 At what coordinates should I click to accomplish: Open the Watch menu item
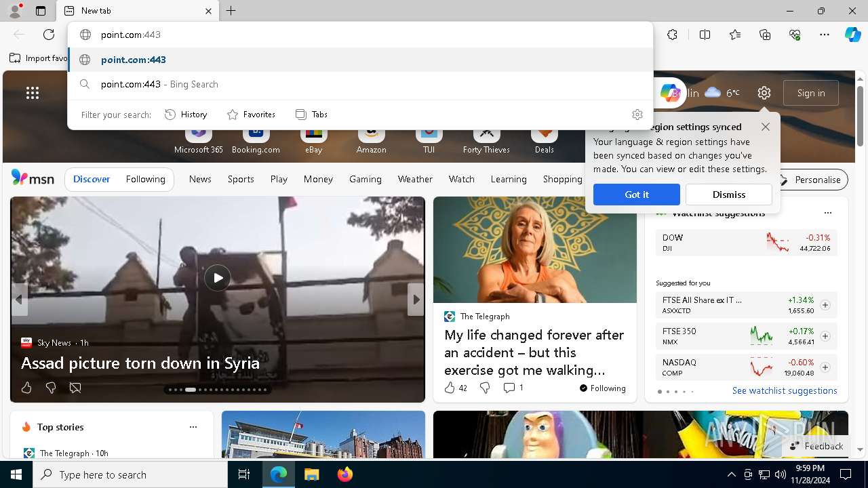pos(461,179)
